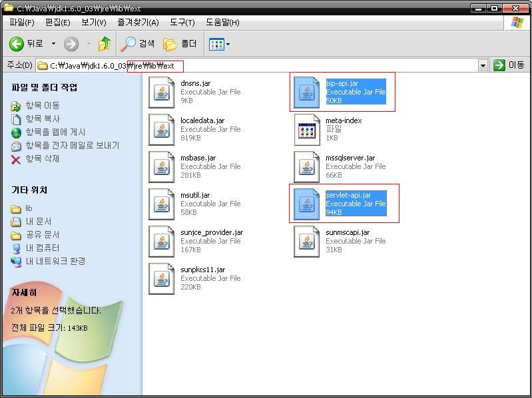532x398 pixels.
Task: Open the 즐겨찾기(A) menu
Action: point(138,23)
